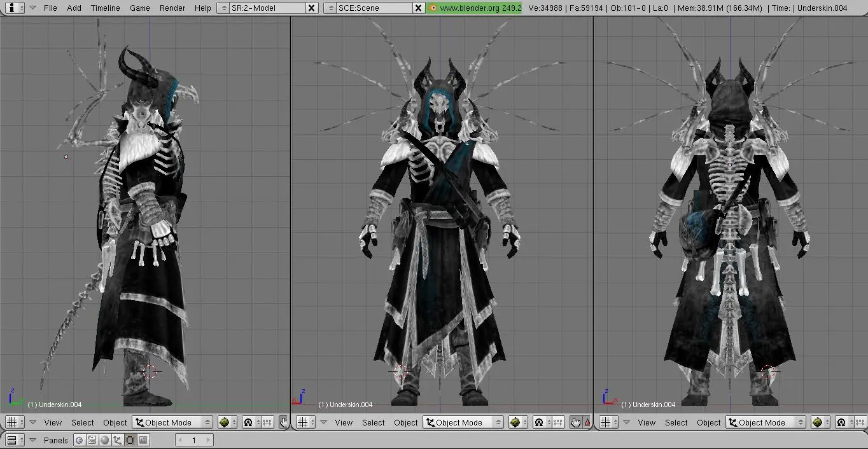Toggle the left viewport's 3D manipulator hand icon
This screenshot has height=449, width=868.
[283, 422]
